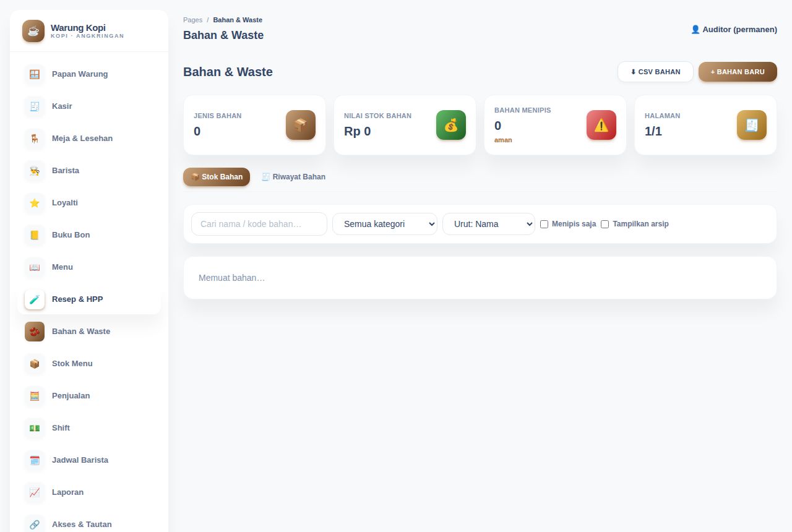Select the Stok Bahan tab

click(x=217, y=177)
